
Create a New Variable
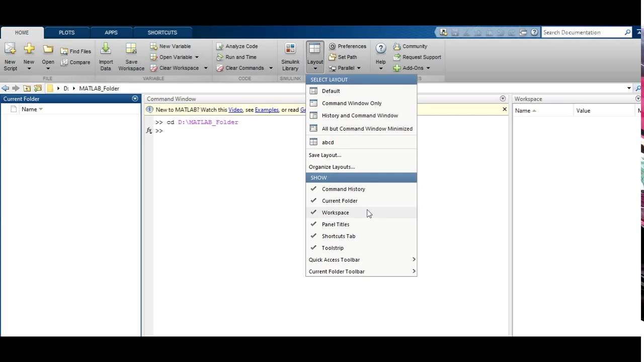pyautogui.click(x=171, y=46)
